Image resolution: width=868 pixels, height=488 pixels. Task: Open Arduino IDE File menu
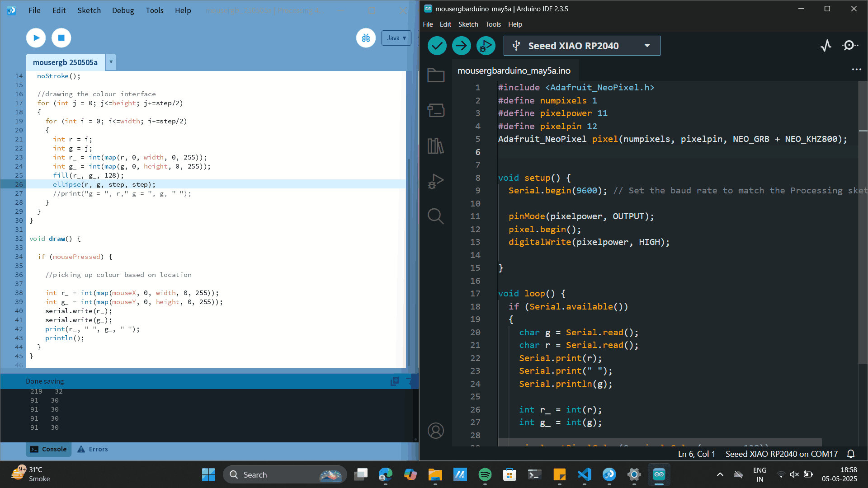point(428,24)
